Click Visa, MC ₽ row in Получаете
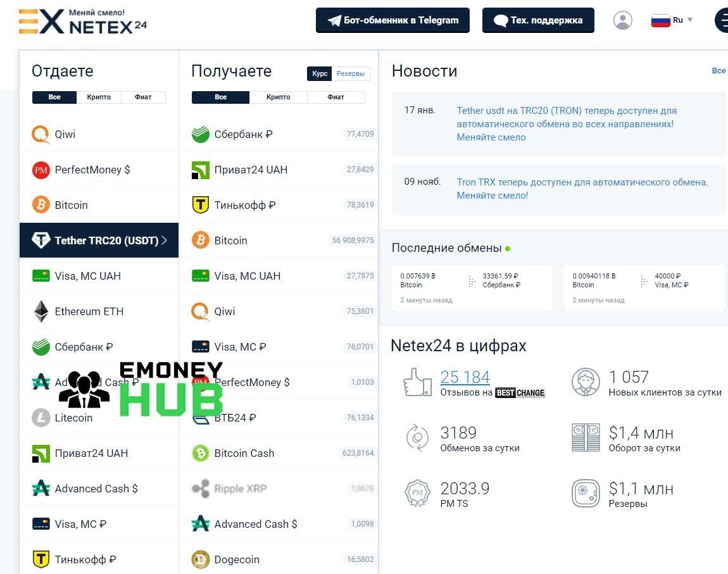This screenshot has height=574, width=728. click(x=279, y=347)
